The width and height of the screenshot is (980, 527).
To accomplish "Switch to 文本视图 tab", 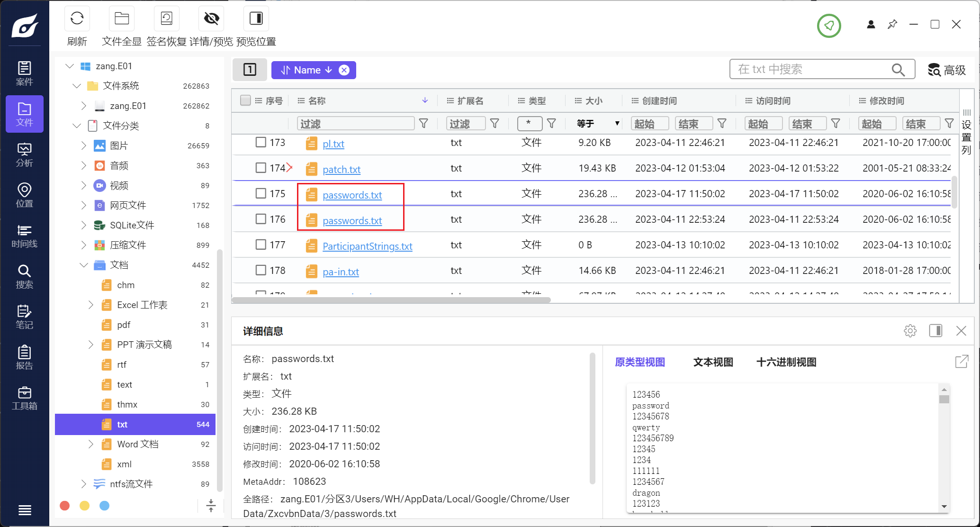I will point(713,363).
